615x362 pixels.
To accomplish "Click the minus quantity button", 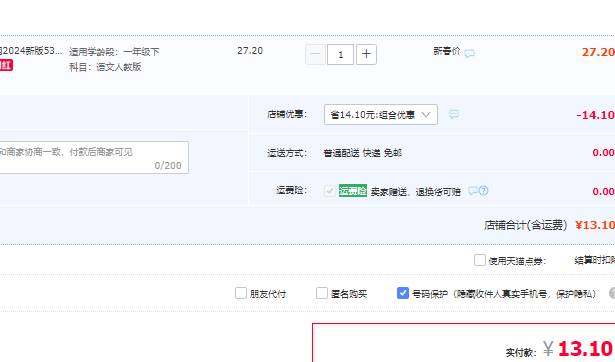I will click(315, 54).
